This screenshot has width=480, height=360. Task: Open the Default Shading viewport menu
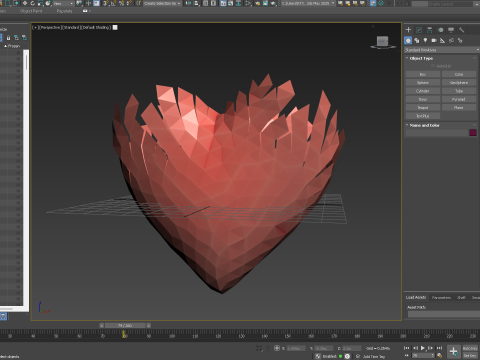pyautogui.click(x=96, y=27)
